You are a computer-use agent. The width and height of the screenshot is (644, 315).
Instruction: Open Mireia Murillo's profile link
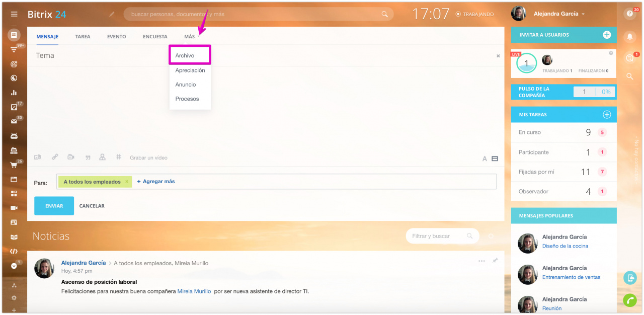coord(194,291)
